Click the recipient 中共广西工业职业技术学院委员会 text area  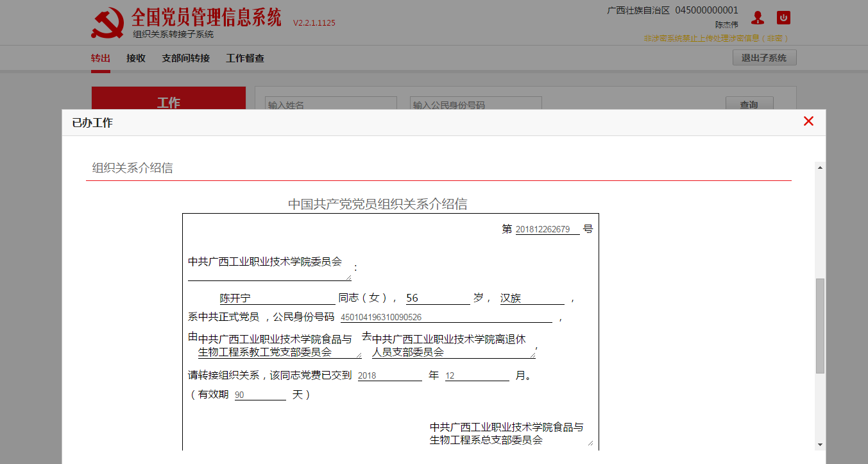269,267
